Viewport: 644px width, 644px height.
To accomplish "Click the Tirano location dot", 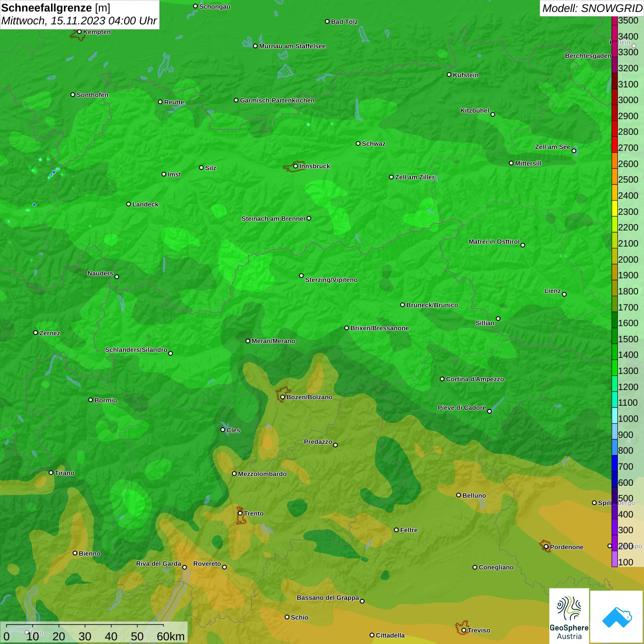I will coord(51,472).
